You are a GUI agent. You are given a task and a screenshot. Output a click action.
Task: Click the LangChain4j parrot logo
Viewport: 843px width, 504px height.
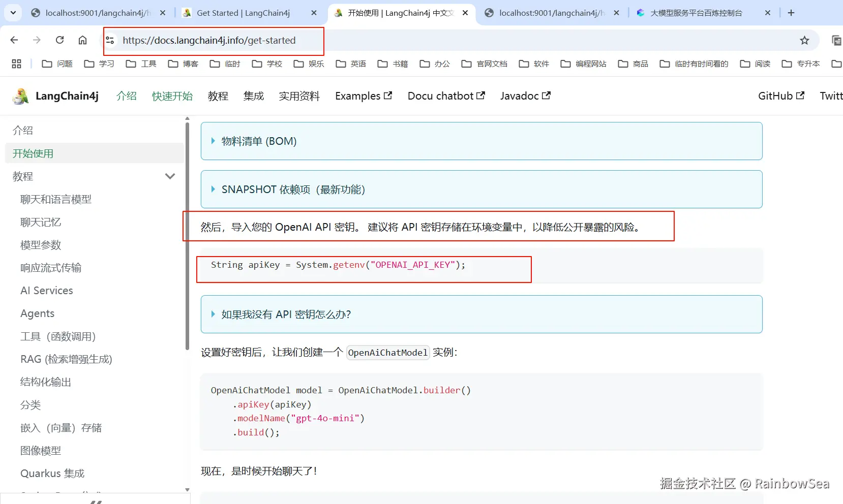[20, 96]
